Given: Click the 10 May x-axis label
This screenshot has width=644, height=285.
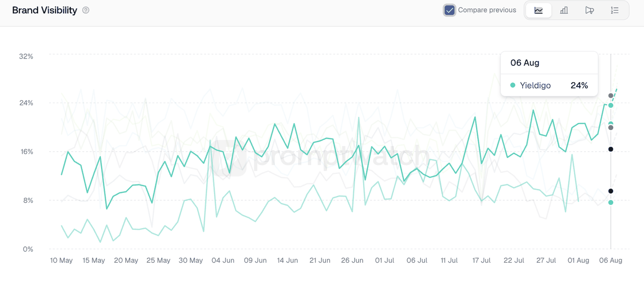Looking at the screenshot, I should tap(61, 260).
